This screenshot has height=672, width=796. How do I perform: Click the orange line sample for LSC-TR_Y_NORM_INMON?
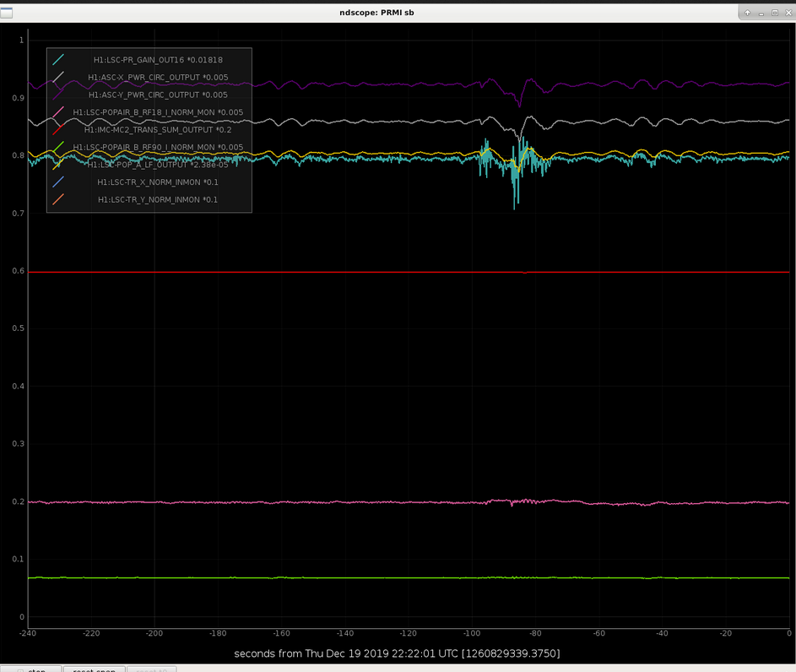coord(58,199)
